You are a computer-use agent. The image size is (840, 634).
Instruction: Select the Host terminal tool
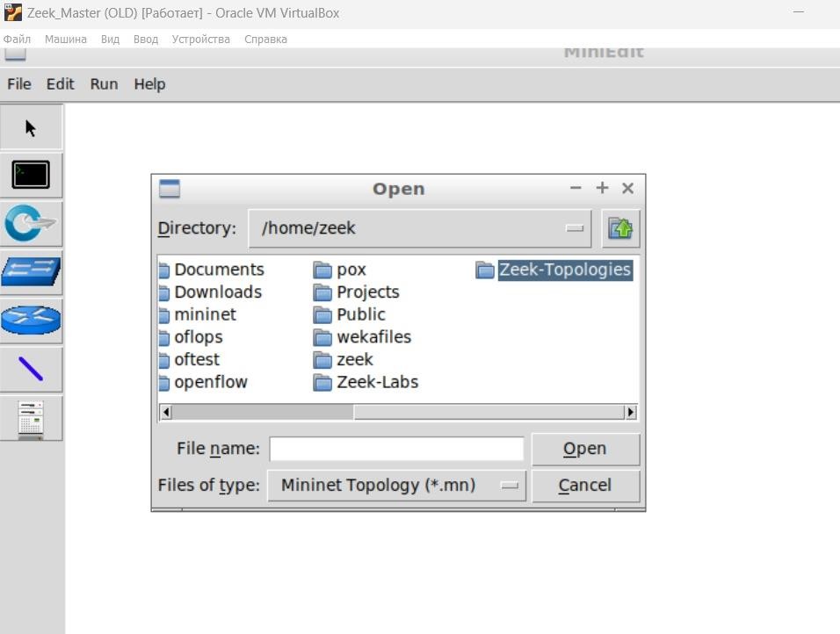pyautogui.click(x=31, y=175)
